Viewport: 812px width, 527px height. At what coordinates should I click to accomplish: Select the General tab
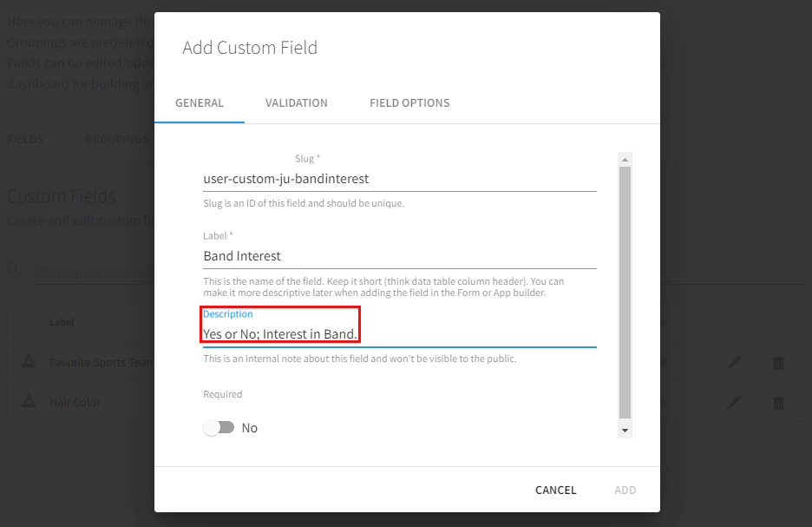200,102
